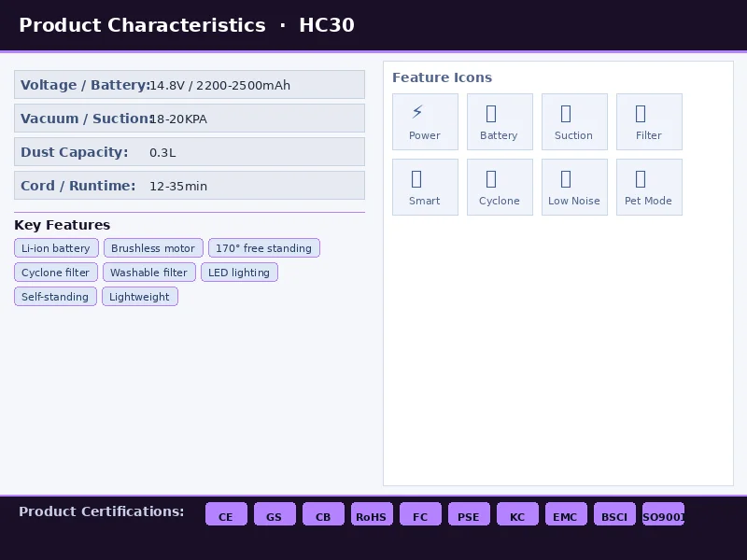Select the PSE certification badge
The width and height of the screenshot is (747, 560).
click(x=470, y=514)
